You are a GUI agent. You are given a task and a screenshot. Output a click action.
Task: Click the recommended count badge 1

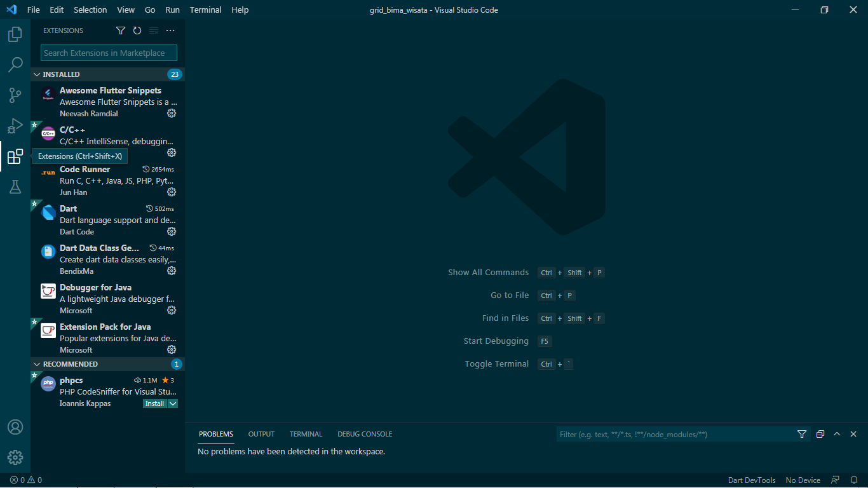click(177, 364)
